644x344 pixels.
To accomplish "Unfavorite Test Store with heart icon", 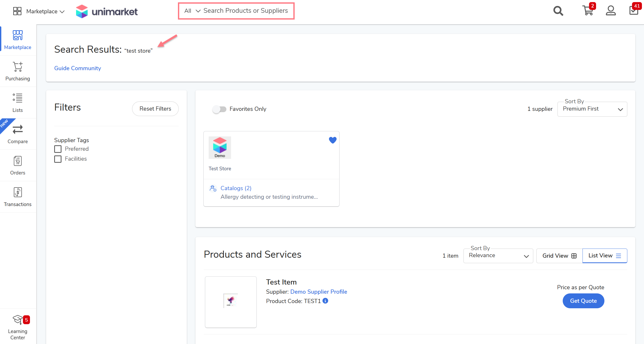I will 332,140.
